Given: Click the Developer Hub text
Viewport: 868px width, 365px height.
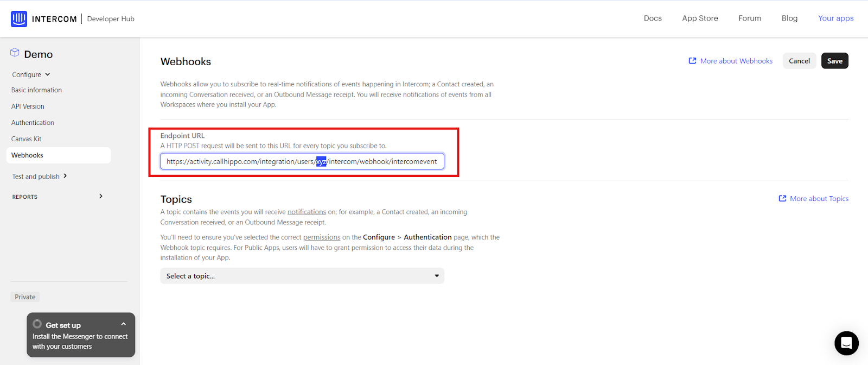Looking at the screenshot, I should point(111,19).
